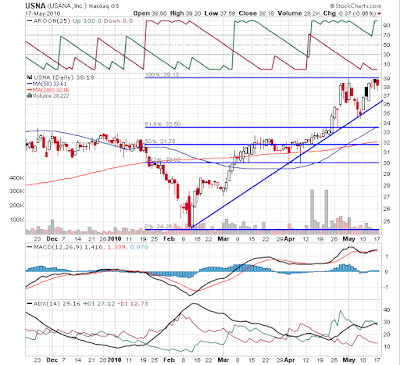The image size is (400, 365).
Task: Click the 'Low 37.58' quote value
Action: [220, 13]
